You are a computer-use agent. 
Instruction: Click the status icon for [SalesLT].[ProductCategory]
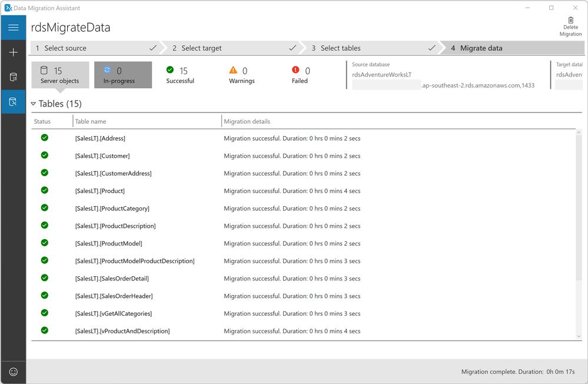click(45, 207)
